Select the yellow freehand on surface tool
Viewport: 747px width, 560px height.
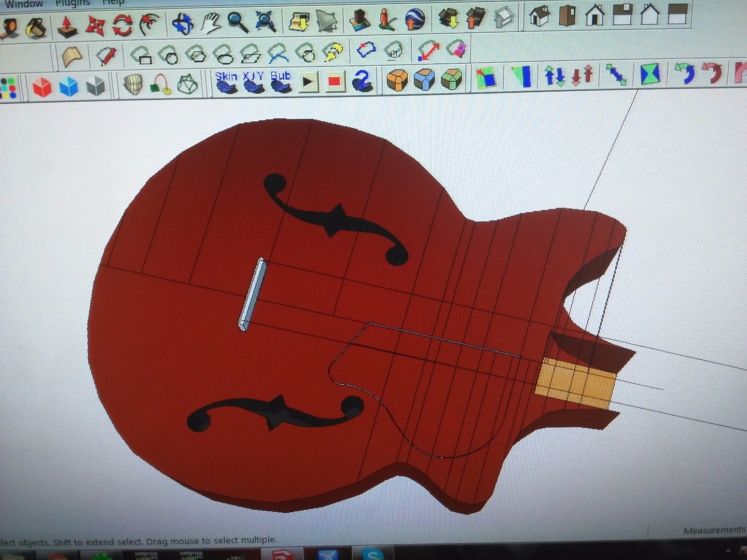tap(333, 51)
